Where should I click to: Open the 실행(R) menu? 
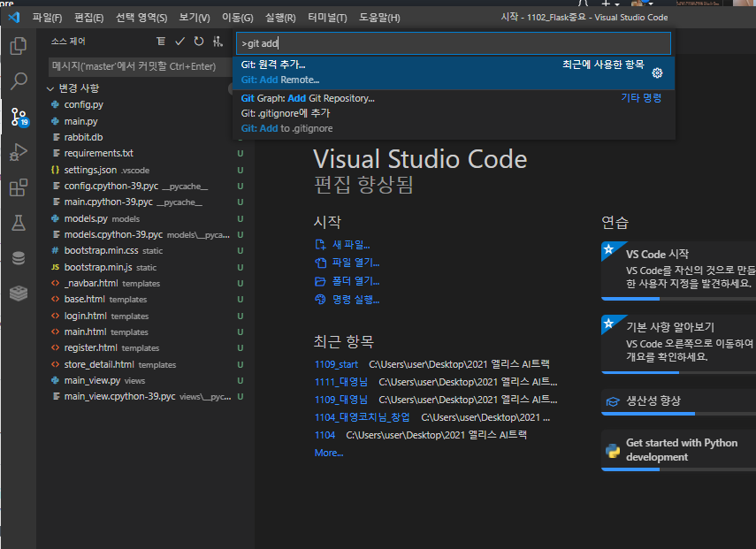click(280, 18)
